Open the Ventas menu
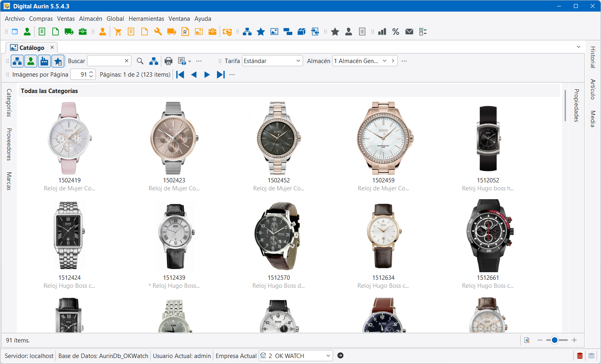This screenshot has width=601, height=364. (66, 19)
